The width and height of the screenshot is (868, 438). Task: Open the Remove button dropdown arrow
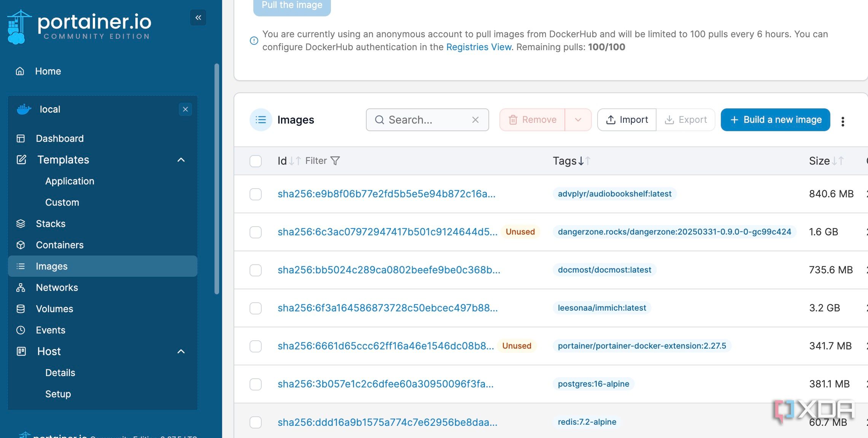[579, 120]
